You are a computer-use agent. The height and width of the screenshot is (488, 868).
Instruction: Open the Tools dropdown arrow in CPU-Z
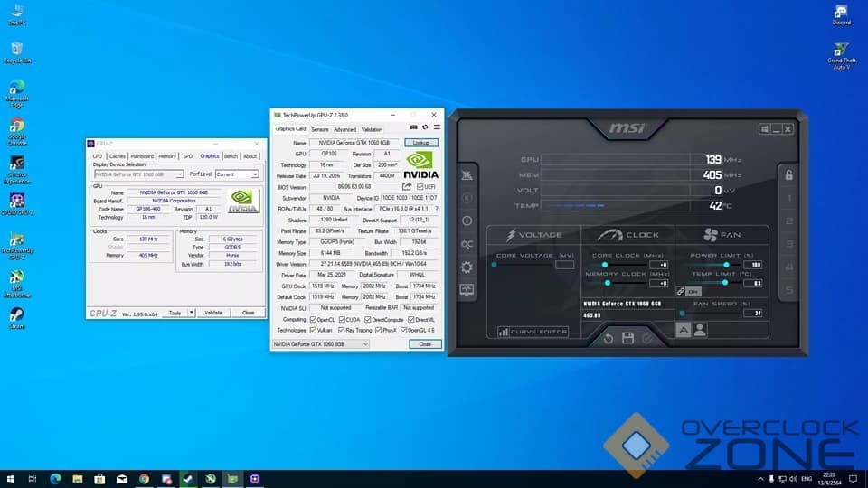(x=190, y=313)
